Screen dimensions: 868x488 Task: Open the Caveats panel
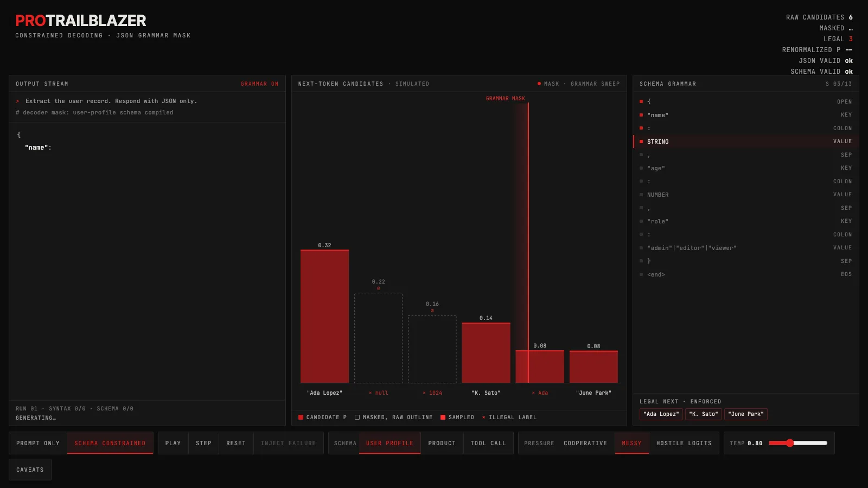pyautogui.click(x=30, y=470)
